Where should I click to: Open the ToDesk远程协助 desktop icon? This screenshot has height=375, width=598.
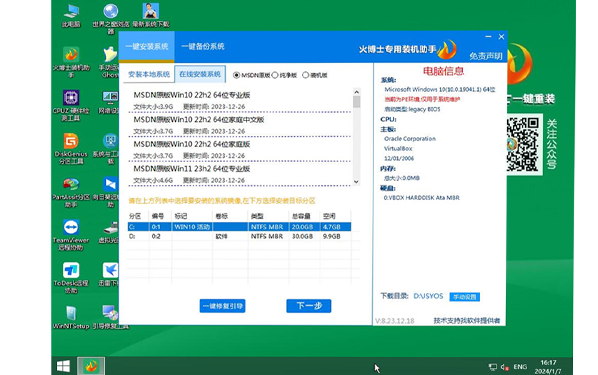(71, 278)
